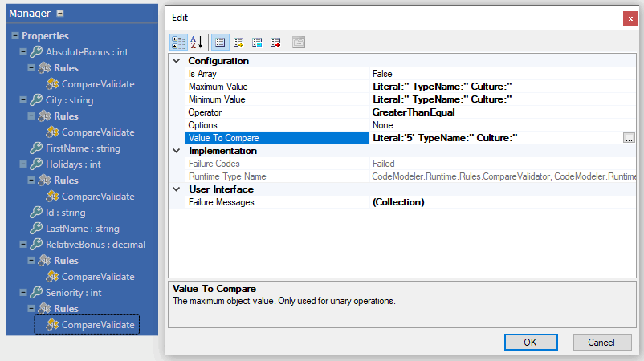Click wrench icon beside FirstName : string

(x=36, y=148)
